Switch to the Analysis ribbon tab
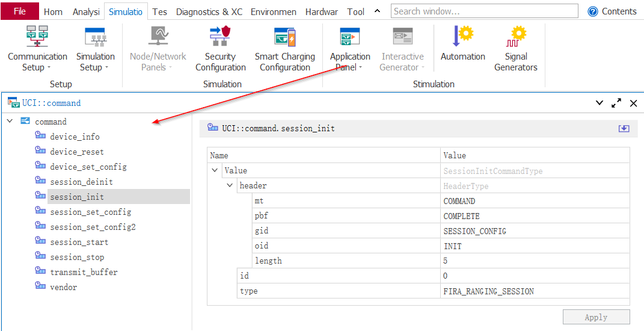The width and height of the screenshot is (644, 331). click(x=86, y=11)
